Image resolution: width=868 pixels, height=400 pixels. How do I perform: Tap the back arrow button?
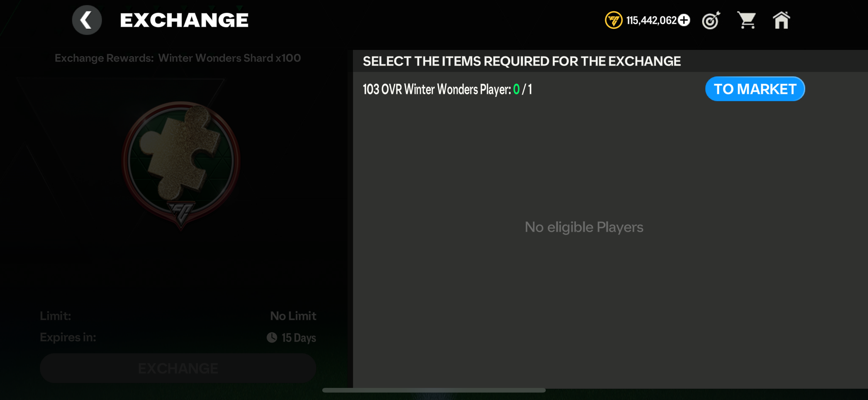87,20
